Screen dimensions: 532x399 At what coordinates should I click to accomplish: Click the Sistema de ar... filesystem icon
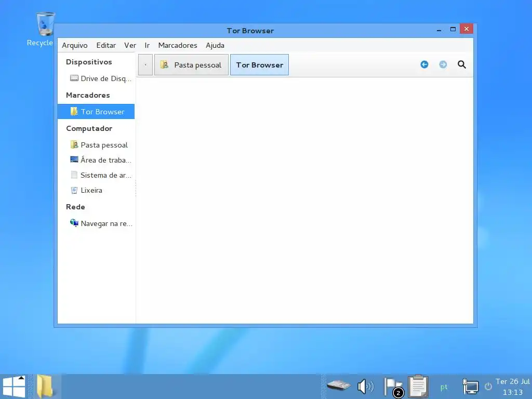click(74, 175)
